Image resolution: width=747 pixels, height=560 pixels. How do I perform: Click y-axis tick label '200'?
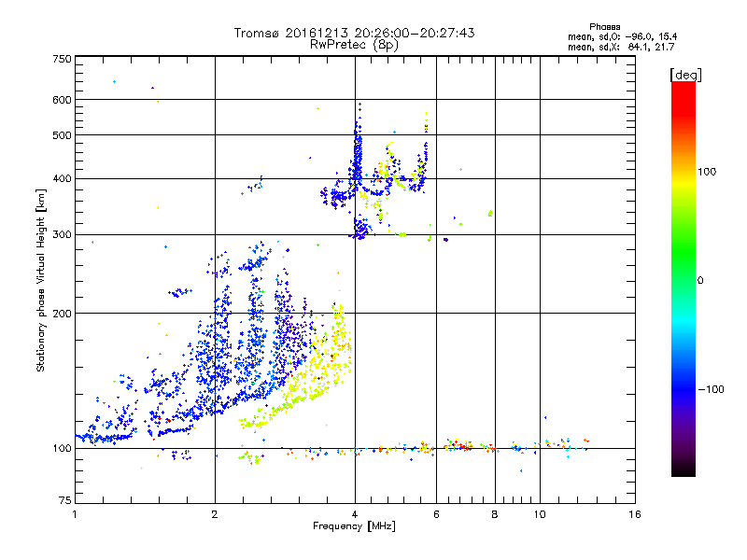[62, 314]
